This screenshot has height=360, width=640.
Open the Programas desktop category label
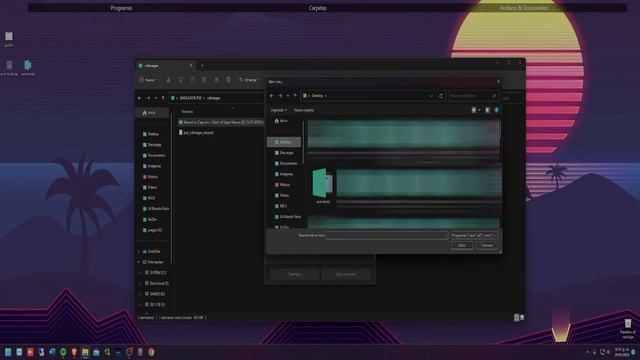121,8
